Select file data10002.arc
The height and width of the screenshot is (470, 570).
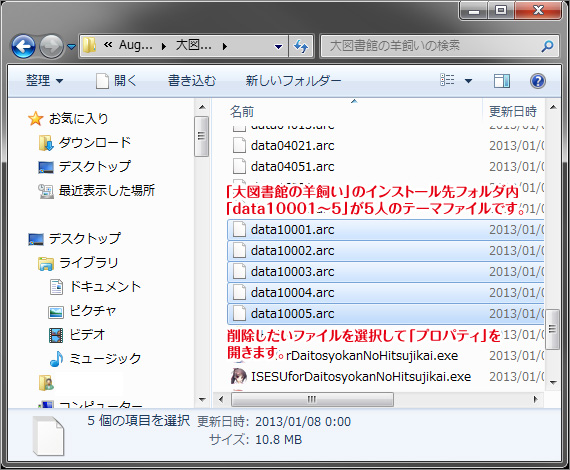[386, 251]
